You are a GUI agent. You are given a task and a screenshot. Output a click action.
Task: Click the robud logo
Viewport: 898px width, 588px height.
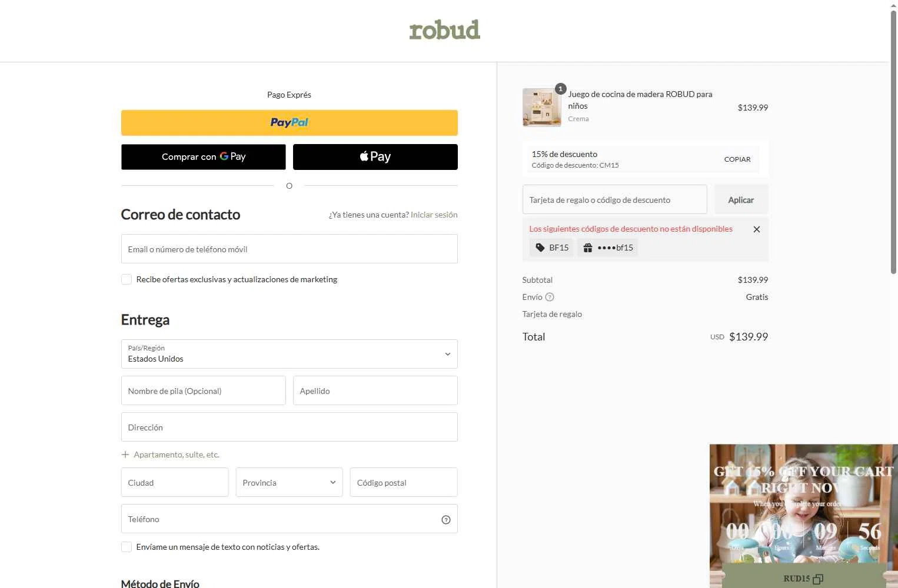[445, 30]
